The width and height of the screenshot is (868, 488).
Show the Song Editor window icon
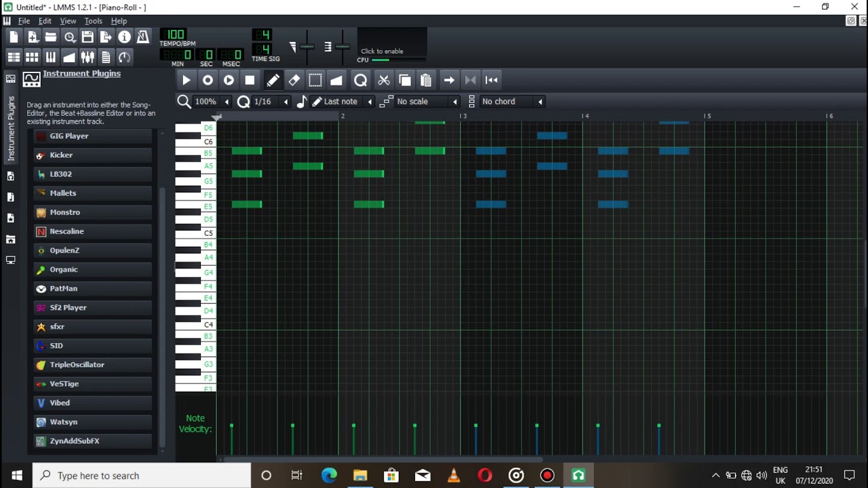(x=14, y=57)
